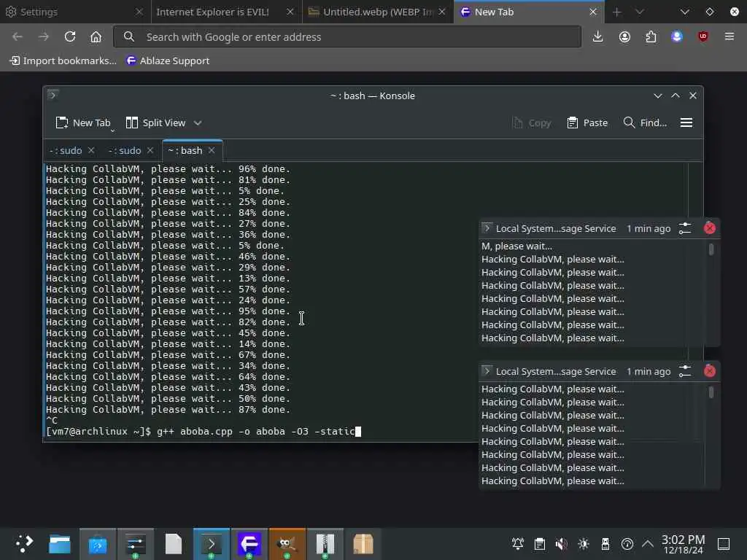747x560 pixels.
Task: Dismiss the lower Local System Message notification
Action: click(710, 371)
